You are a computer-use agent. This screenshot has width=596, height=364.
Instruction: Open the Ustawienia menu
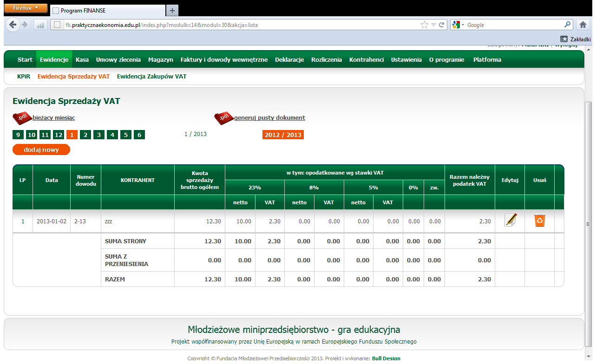coord(406,59)
